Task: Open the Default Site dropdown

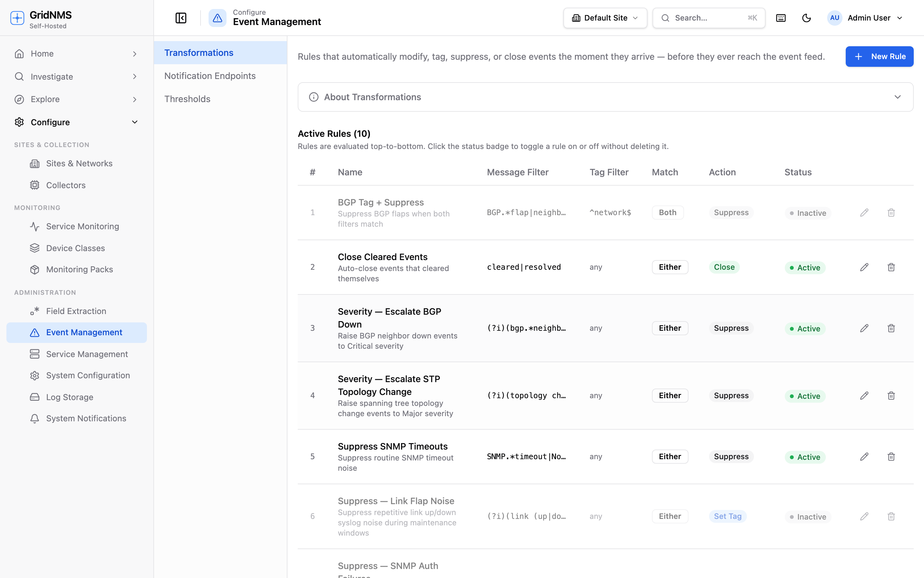Action: click(x=605, y=18)
